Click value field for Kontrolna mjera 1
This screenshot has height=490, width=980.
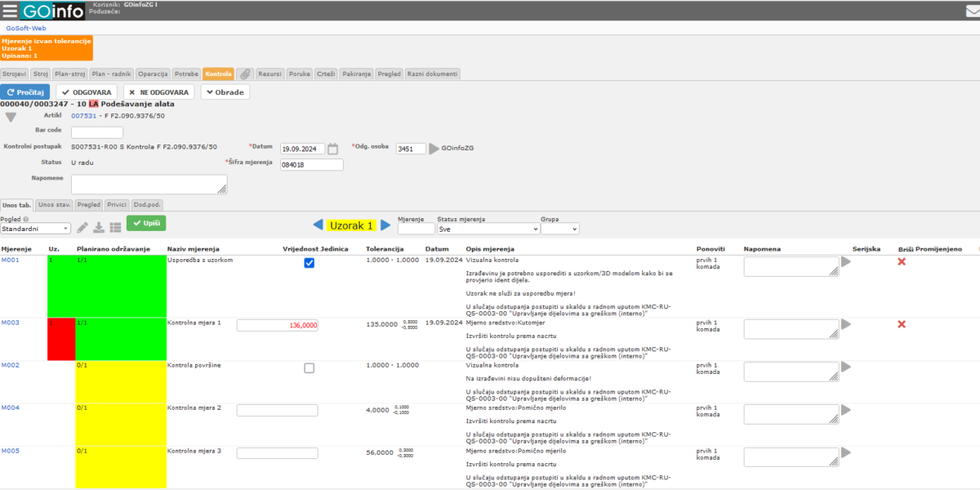tap(278, 325)
